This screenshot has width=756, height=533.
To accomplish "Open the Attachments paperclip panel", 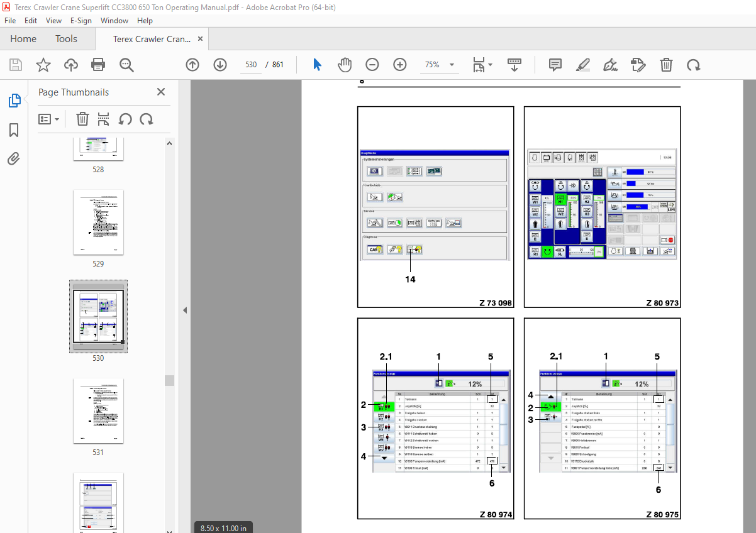I will [x=14, y=159].
